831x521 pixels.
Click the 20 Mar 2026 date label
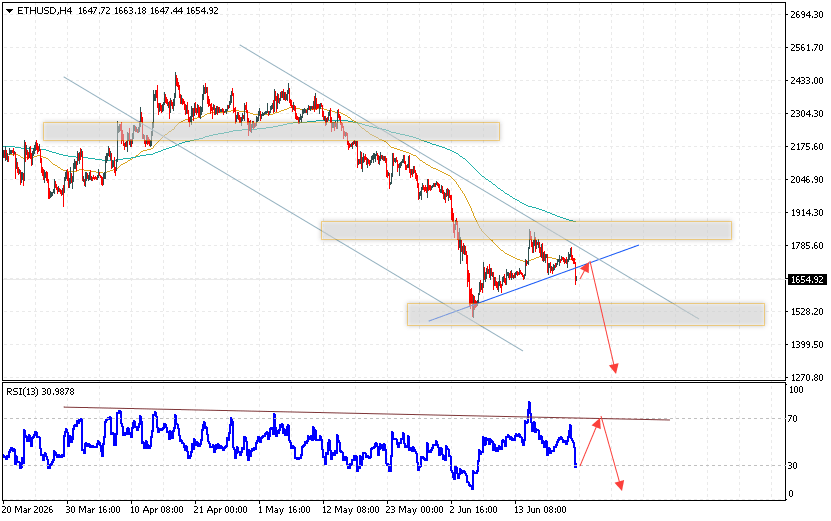28,510
